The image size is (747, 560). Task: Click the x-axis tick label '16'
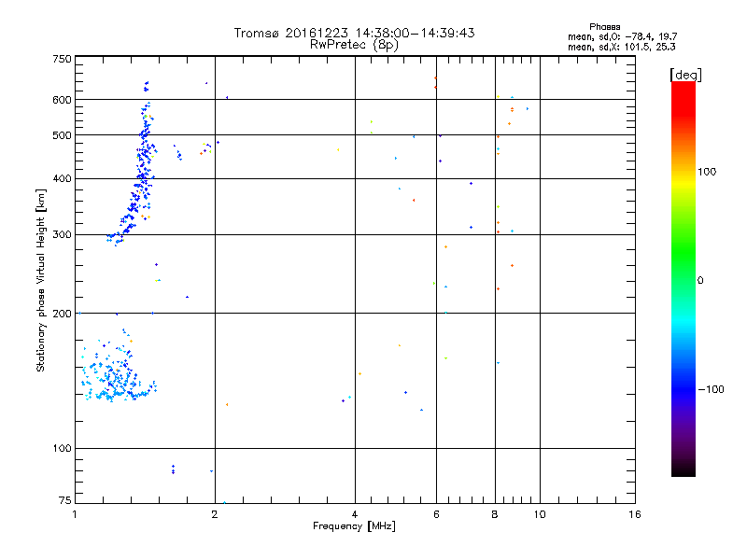[x=635, y=514]
